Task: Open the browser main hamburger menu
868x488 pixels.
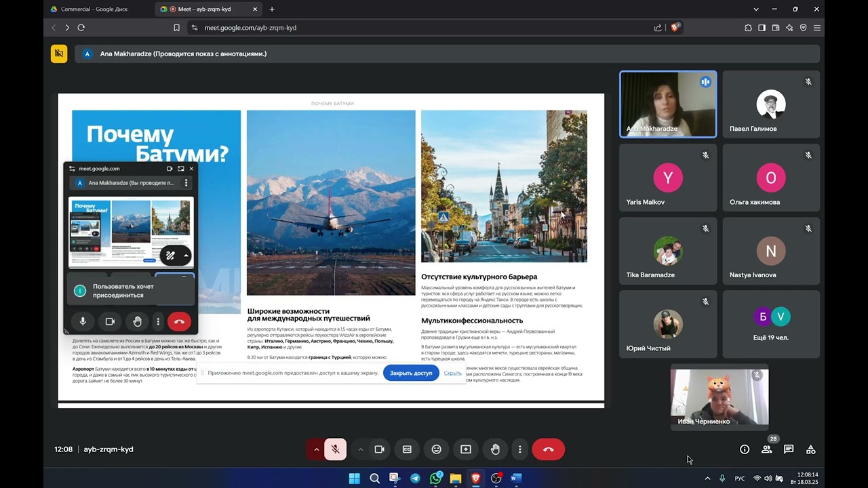Action: point(817,28)
